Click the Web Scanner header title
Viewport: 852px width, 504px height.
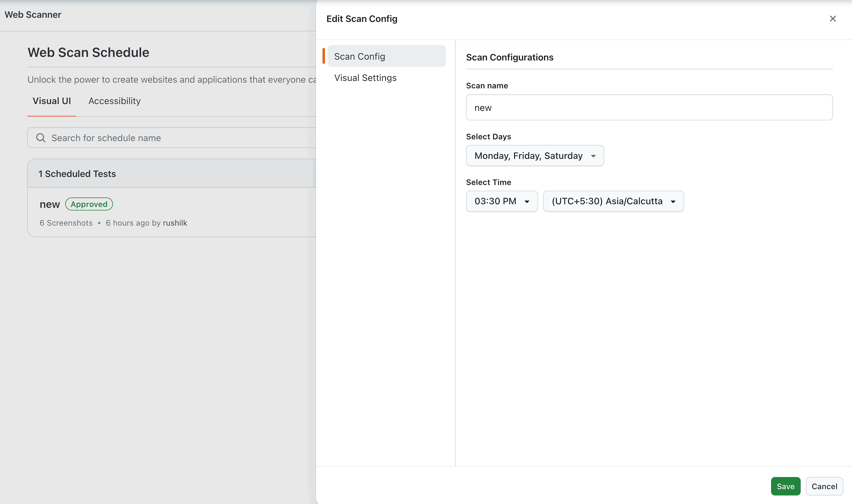[x=33, y=14]
